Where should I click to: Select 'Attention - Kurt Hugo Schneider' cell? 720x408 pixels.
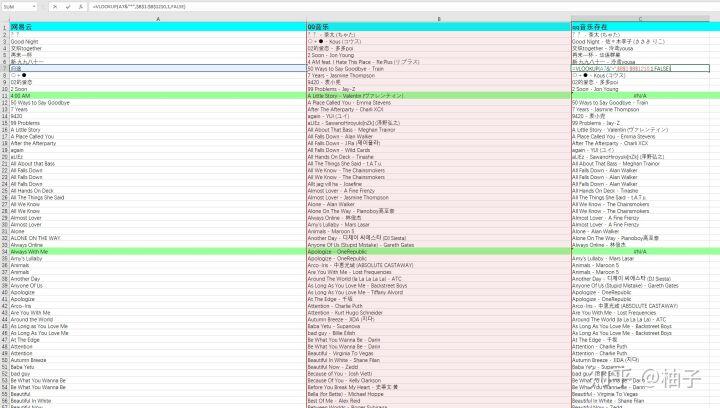point(439,313)
